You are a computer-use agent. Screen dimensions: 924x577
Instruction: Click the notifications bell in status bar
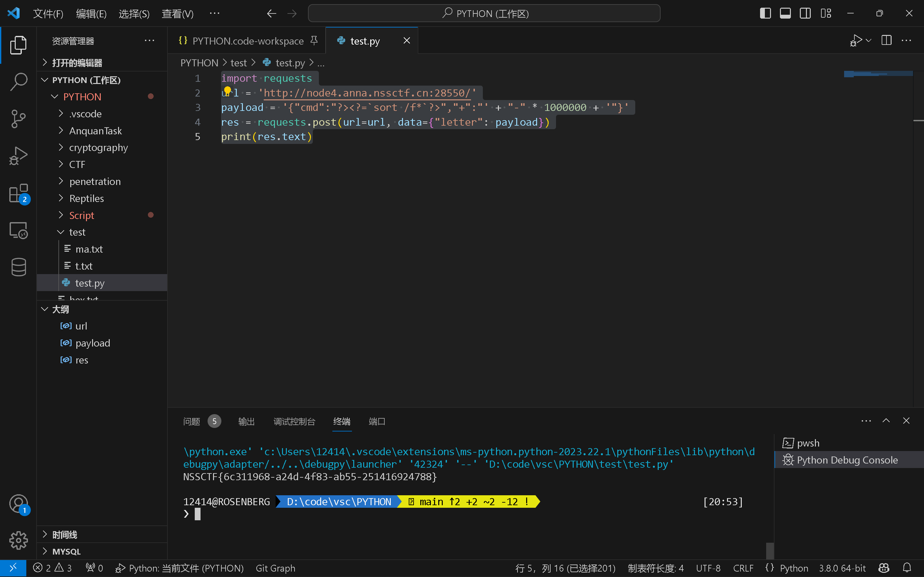click(x=907, y=568)
